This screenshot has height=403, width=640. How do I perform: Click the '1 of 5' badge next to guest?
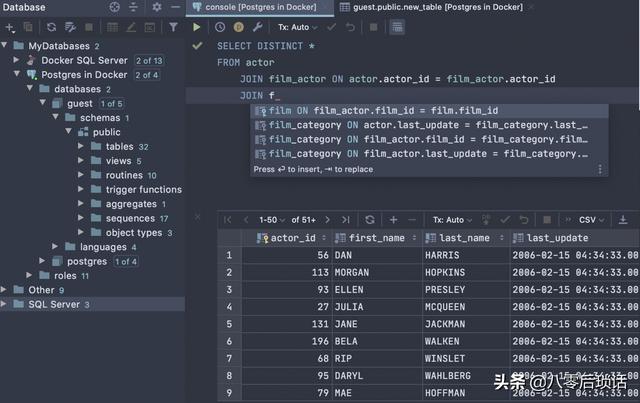point(111,104)
